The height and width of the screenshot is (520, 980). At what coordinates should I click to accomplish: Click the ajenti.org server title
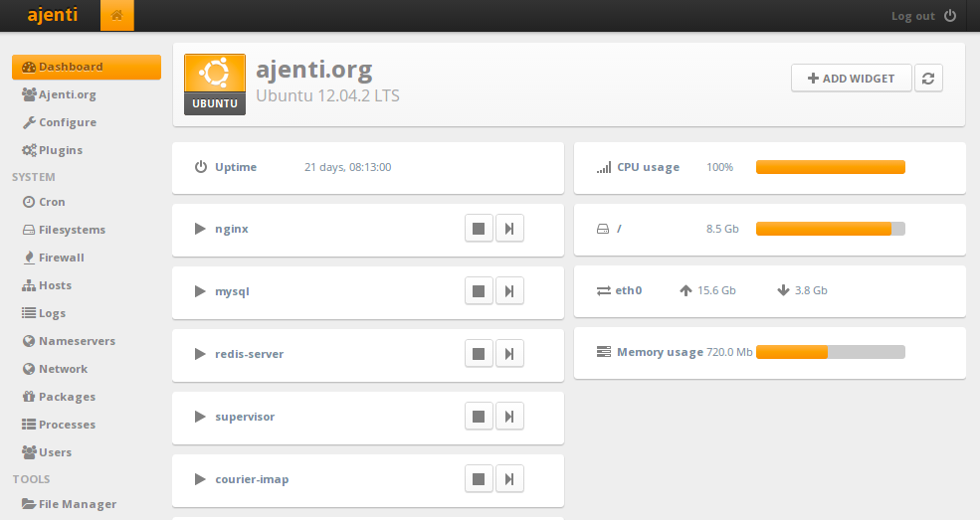[314, 70]
